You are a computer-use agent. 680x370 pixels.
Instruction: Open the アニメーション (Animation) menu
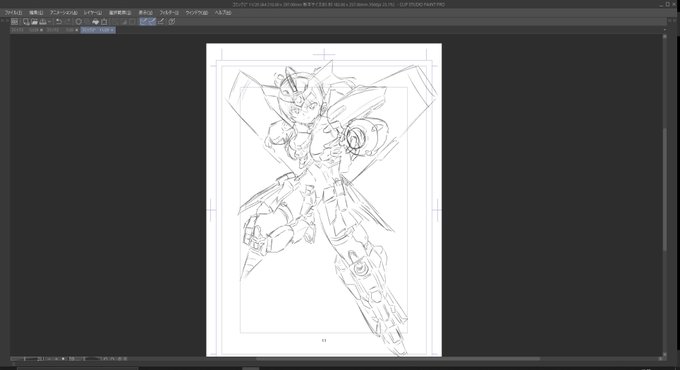pos(63,13)
